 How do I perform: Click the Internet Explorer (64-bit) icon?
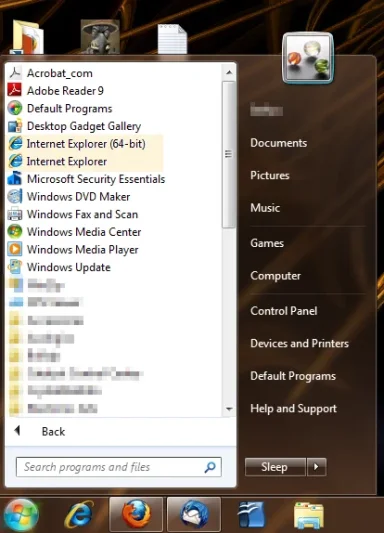pos(15,144)
